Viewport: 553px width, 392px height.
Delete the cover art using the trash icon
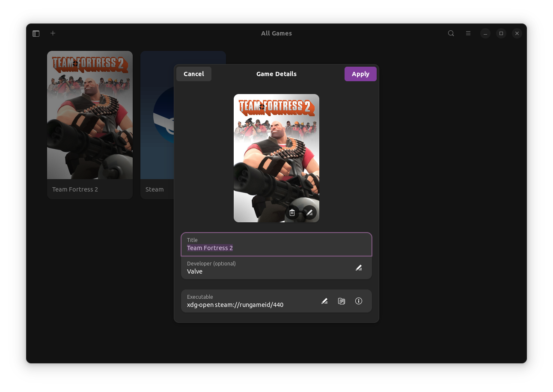tap(292, 212)
